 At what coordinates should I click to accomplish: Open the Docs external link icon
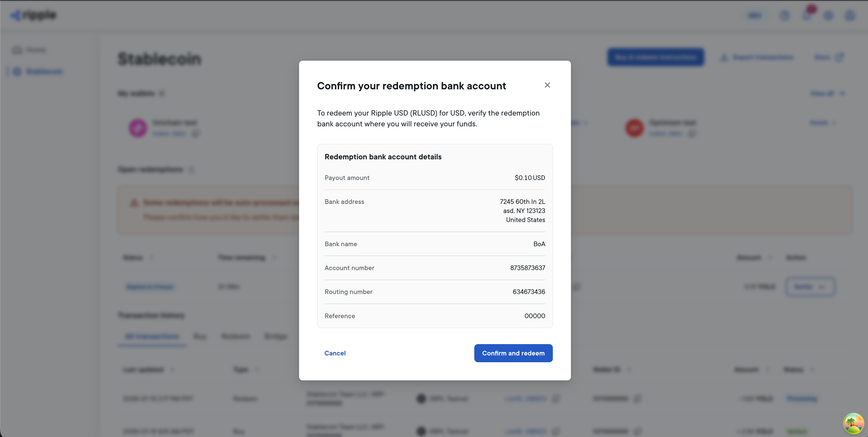(x=839, y=57)
